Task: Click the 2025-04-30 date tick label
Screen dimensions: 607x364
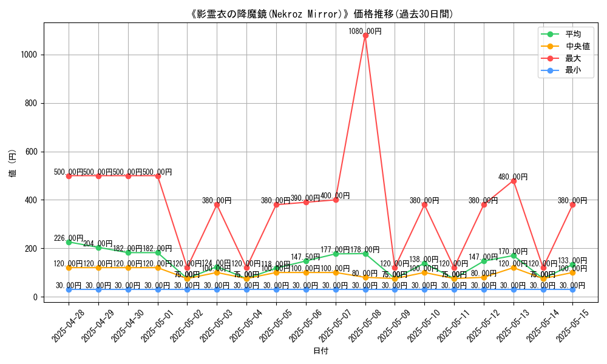Action: point(127,326)
